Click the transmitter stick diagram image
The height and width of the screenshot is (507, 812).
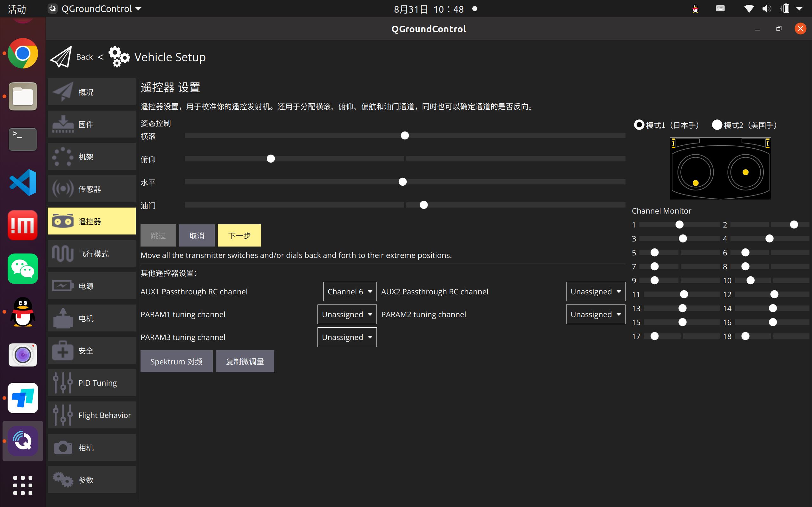720,169
